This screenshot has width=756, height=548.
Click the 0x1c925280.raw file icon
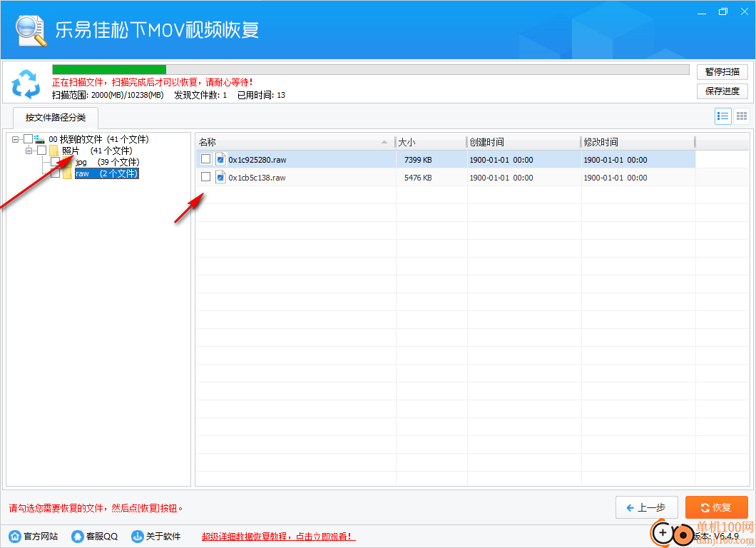pos(220,160)
